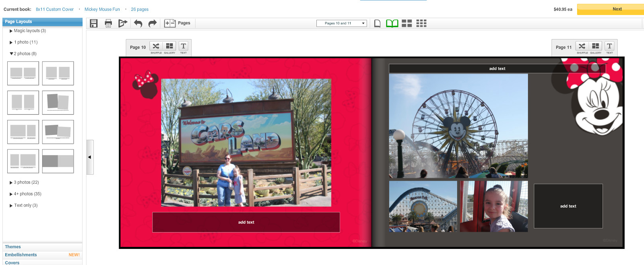Viewport: 644px width, 265px height.
Task: Select the roller coaster photo on Page 11
Action: click(x=423, y=206)
